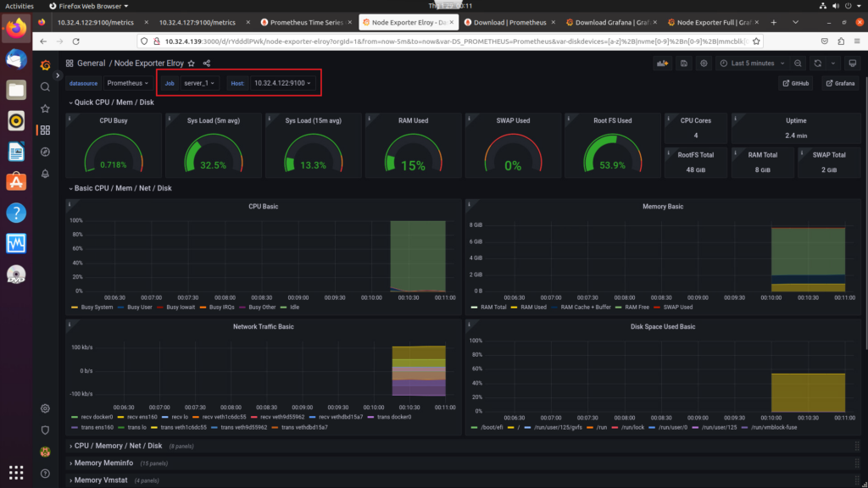The width and height of the screenshot is (868, 488).
Task: Mark Node Exporter Elroy dashboard as favorite
Action: 192,63
